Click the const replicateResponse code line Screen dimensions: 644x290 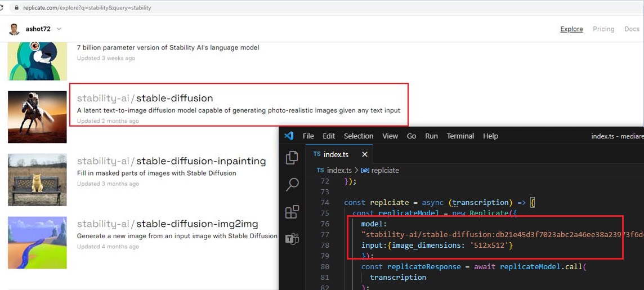coord(474,266)
